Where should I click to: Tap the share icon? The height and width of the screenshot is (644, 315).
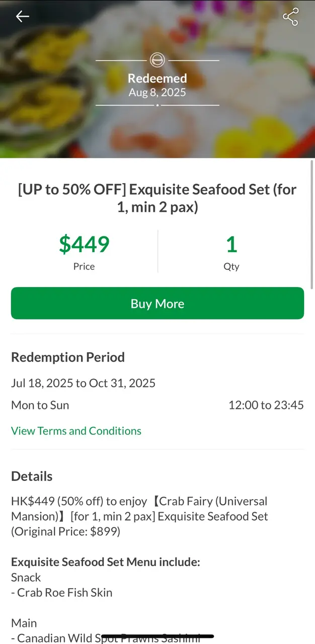[x=290, y=17]
